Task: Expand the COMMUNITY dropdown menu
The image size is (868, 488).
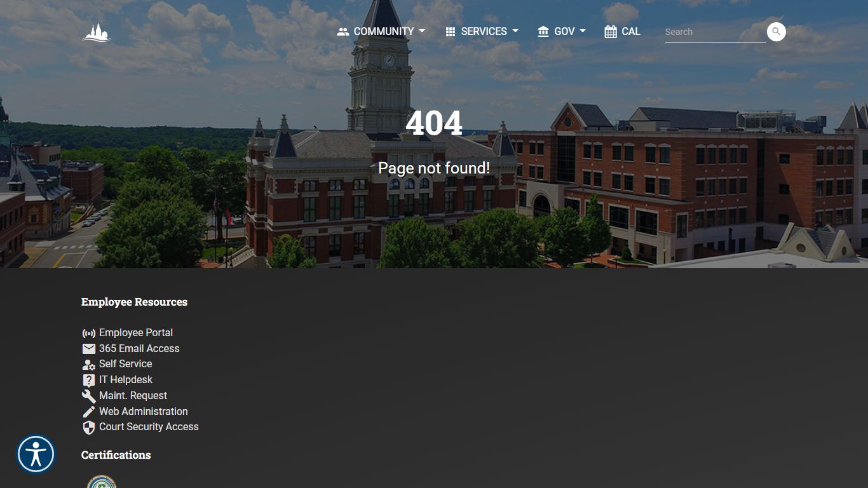Action: click(x=381, y=32)
